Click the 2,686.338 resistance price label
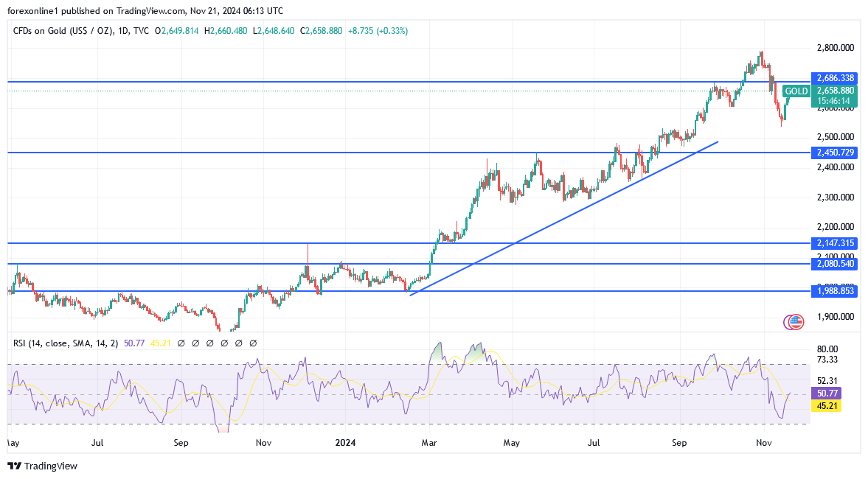This screenshot has height=479, width=868. pos(836,77)
